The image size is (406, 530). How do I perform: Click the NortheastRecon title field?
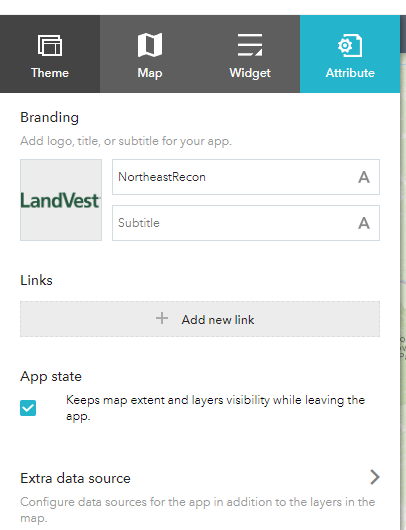pyautogui.click(x=246, y=177)
